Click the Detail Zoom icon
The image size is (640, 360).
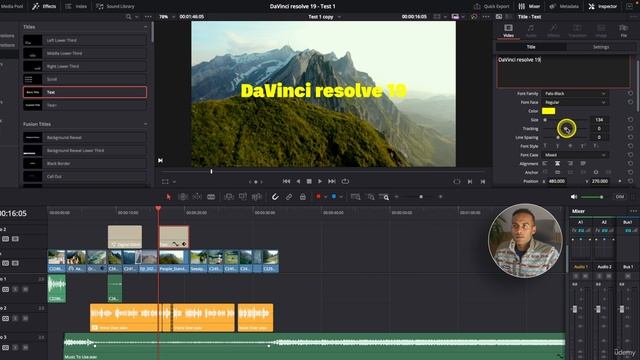pos(371,197)
